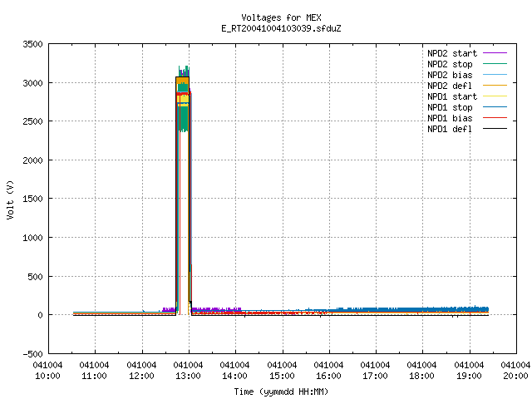
Task: Click the 'Volt (V)' y-axis title
Action: click(x=10, y=200)
